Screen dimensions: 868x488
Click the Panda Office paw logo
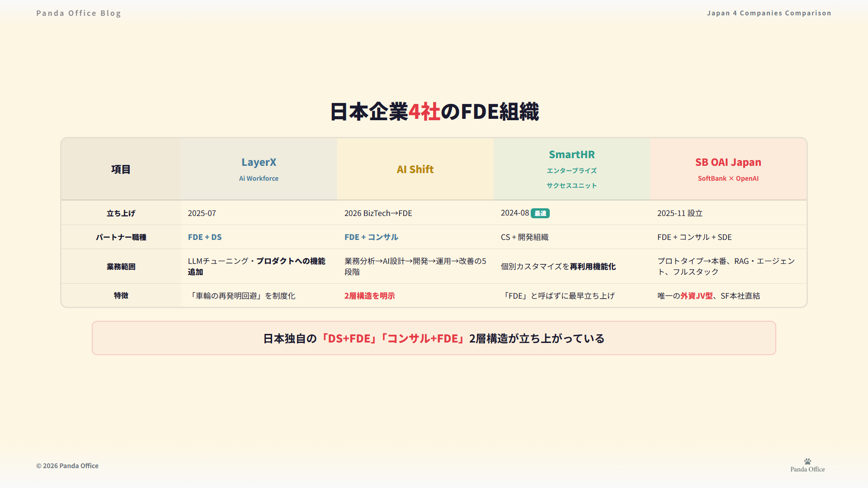click(x=807, y=465)
